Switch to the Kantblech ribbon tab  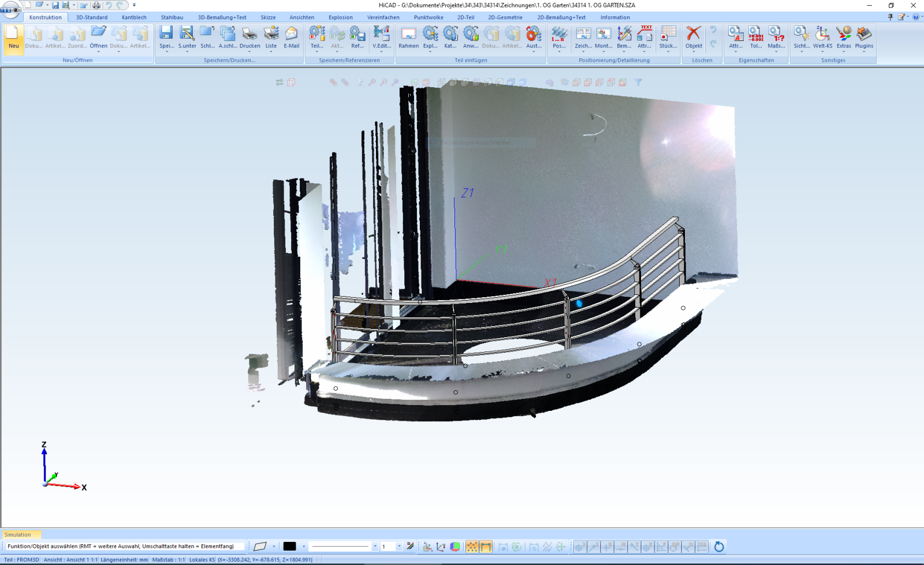click(x=134, y=17)
